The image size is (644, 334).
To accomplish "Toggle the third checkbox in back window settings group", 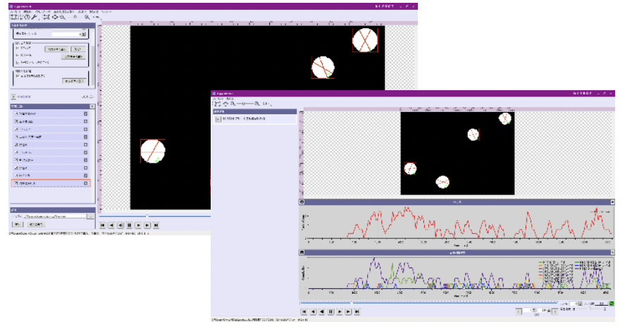I will point(17,63).
